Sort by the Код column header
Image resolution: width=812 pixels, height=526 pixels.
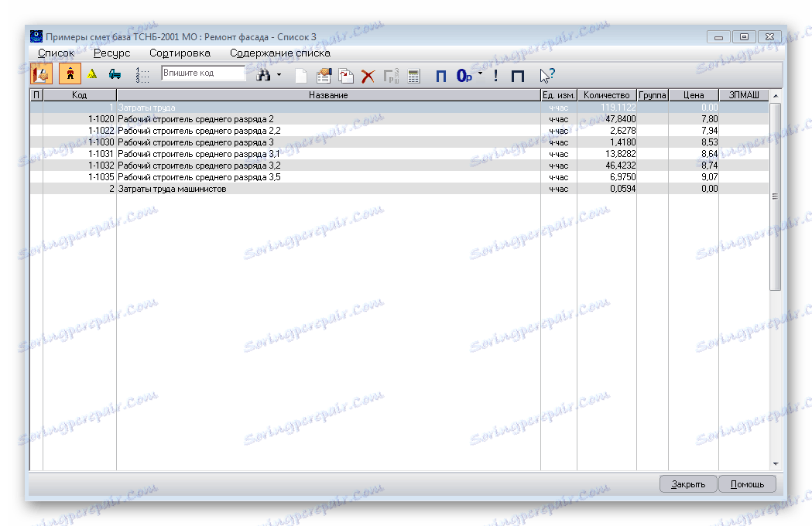pos(80,95)
